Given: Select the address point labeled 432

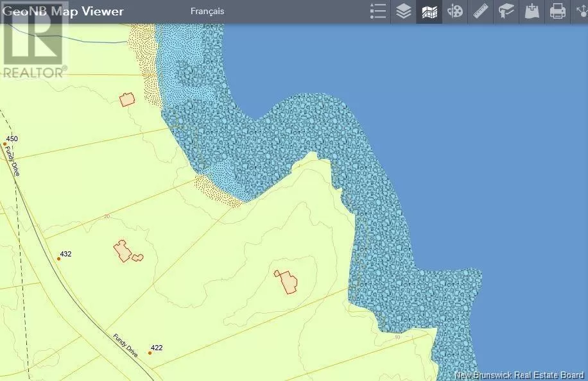Looking at the screenshot, I should pos(58,259).
